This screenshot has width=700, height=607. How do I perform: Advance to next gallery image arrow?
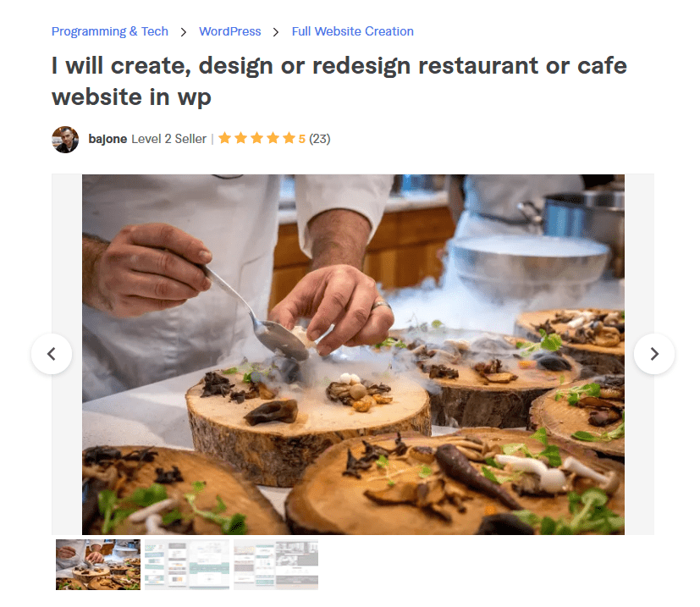click(654, 354)
